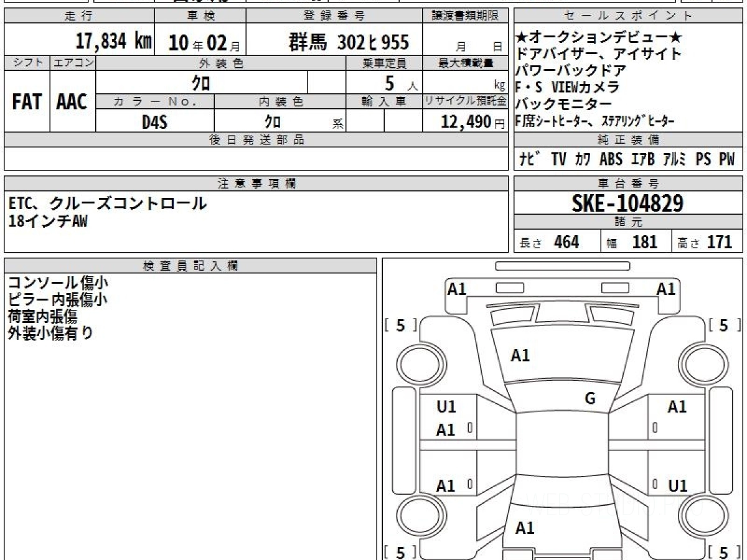Click the chassis number SKE-104829

click(x=627, y=203)
